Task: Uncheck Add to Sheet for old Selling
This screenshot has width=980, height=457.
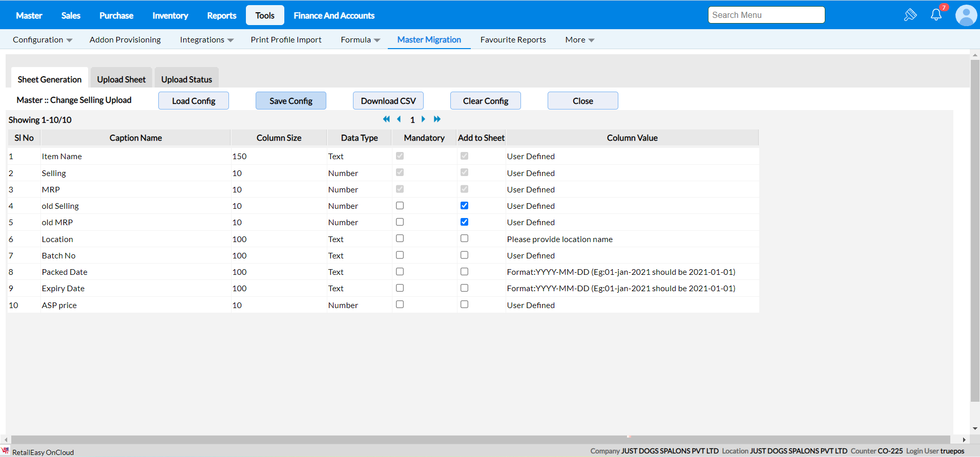Action: pos(464,206)
